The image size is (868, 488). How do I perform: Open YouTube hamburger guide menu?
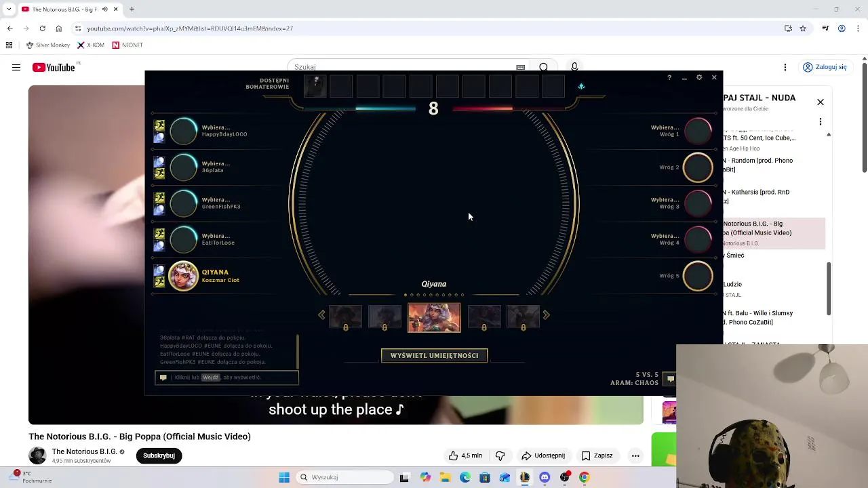pyautogui.click(x=16, y=67)
